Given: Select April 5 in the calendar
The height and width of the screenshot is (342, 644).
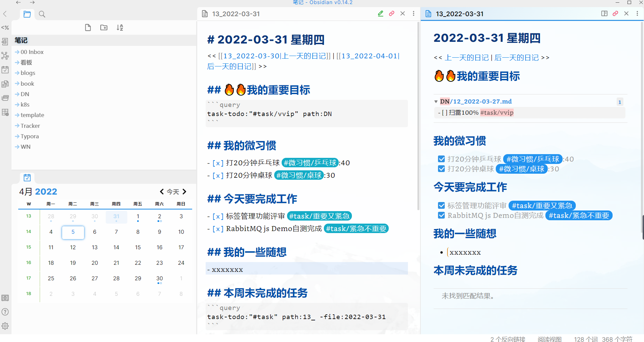Looking at the screenshot, I should click(73, 232).
